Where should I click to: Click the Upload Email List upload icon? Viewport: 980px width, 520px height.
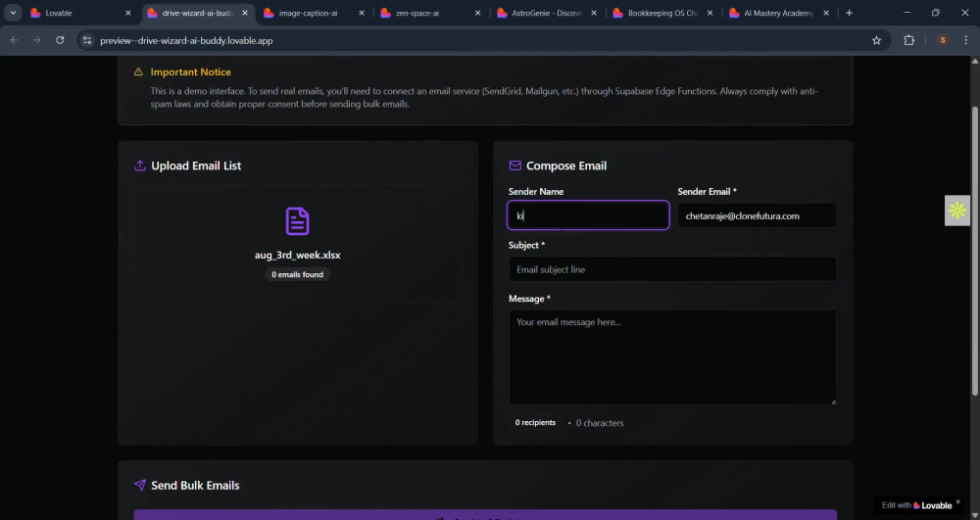click(x=140, y=165)
